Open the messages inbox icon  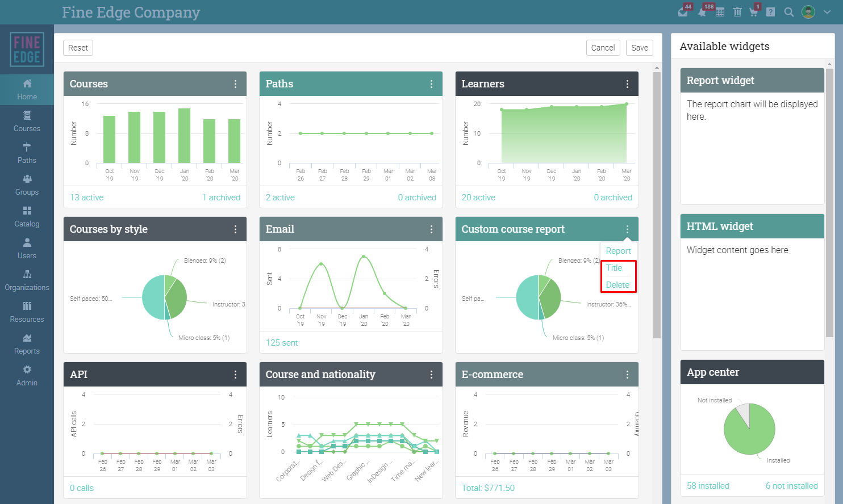coord(683,12)
